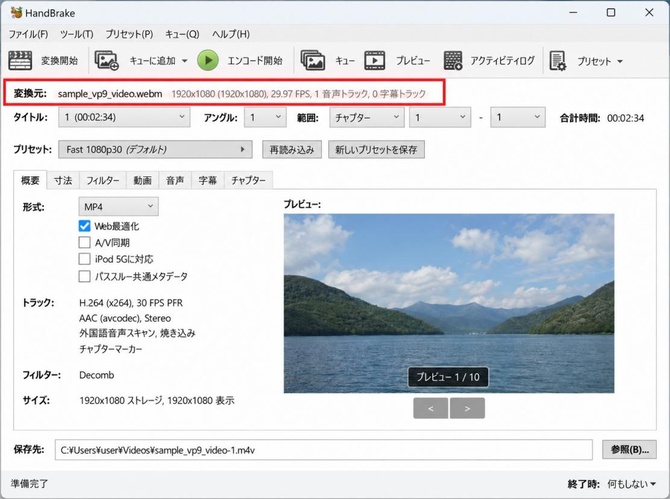Viewport: 670px width, 499px height.
Task: Switch to the チャプター tab
Action: click(248, 180)
